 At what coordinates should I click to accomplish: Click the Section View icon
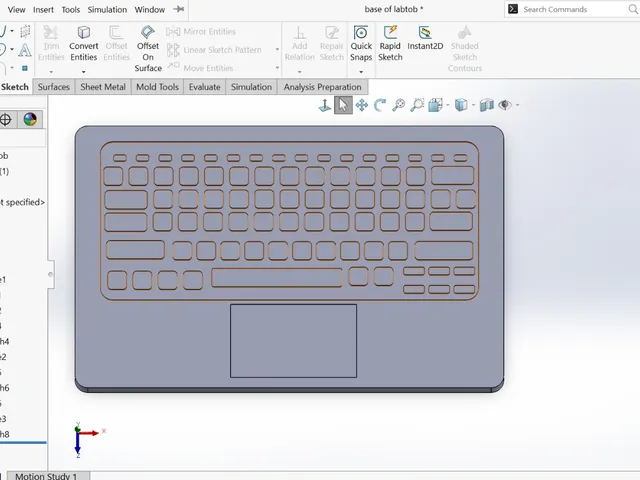click(x=487, y=105)
